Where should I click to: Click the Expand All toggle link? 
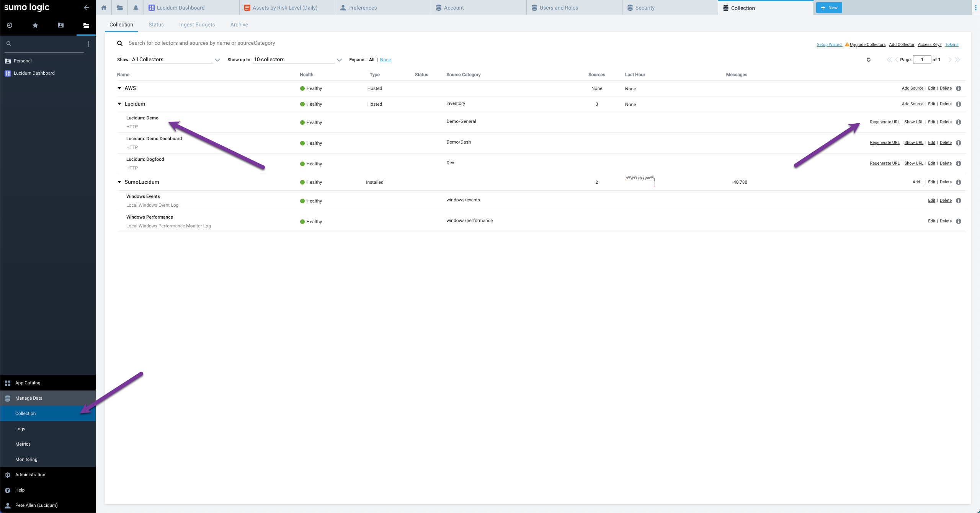tap(371, 60)
